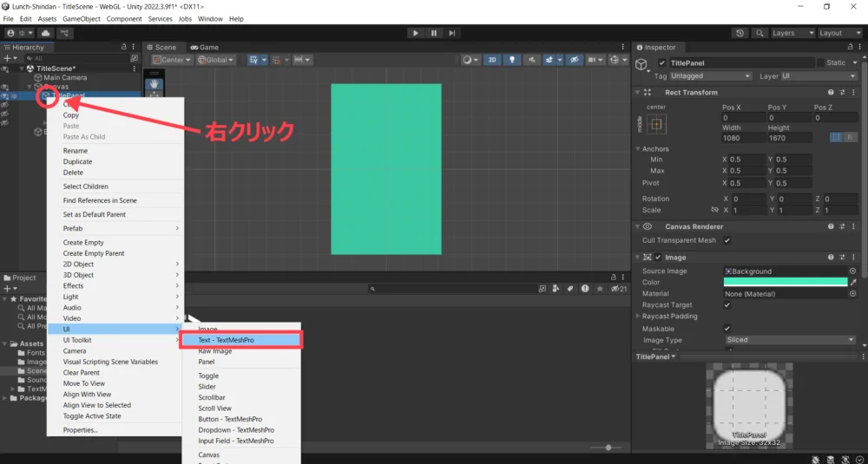Switch to the Game tab

point(204,48)
